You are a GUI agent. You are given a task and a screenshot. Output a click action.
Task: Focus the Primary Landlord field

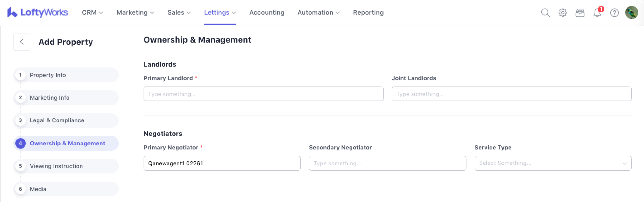point(263,94)
